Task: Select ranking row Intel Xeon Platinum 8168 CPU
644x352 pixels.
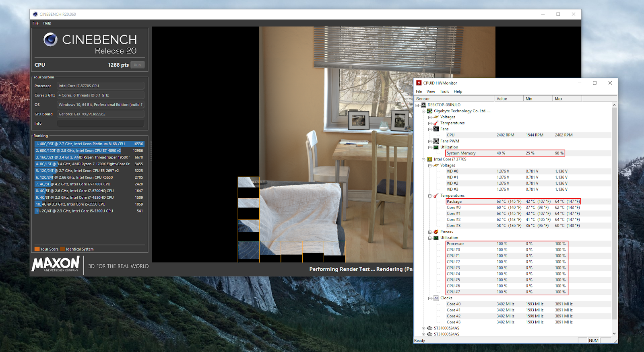Action: coord(89,144)
